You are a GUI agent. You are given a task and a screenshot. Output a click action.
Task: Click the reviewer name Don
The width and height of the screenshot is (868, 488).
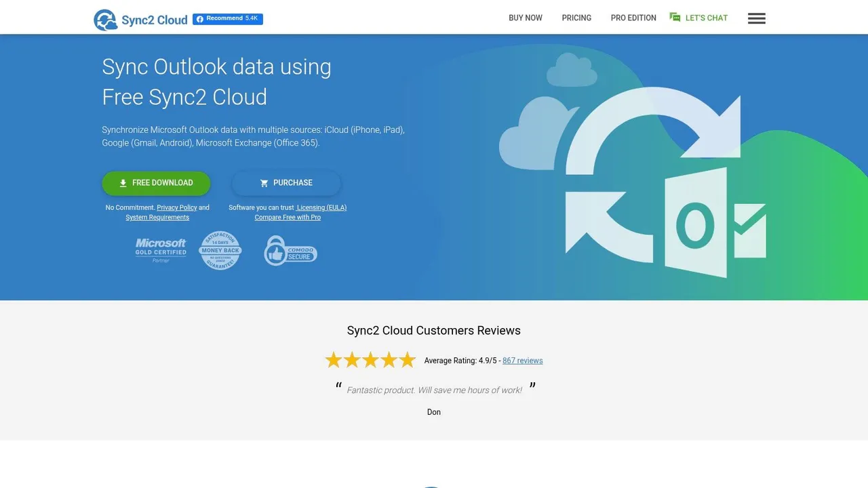[x=434, y=412]
